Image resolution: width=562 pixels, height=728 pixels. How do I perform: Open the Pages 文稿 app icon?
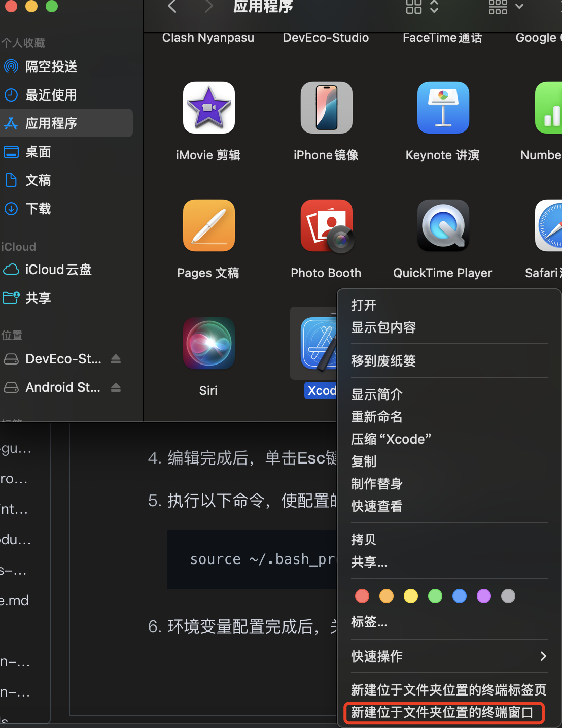point(208,225)
